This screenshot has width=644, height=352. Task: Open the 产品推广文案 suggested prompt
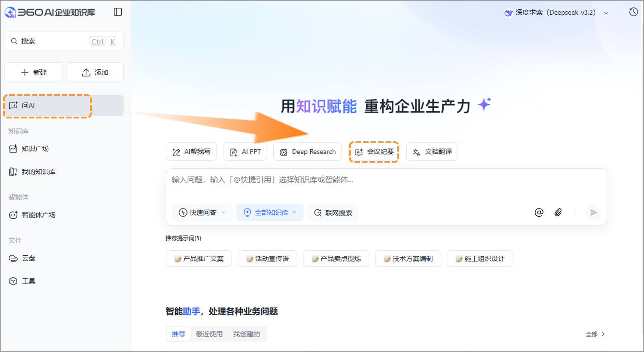(199, 258)
